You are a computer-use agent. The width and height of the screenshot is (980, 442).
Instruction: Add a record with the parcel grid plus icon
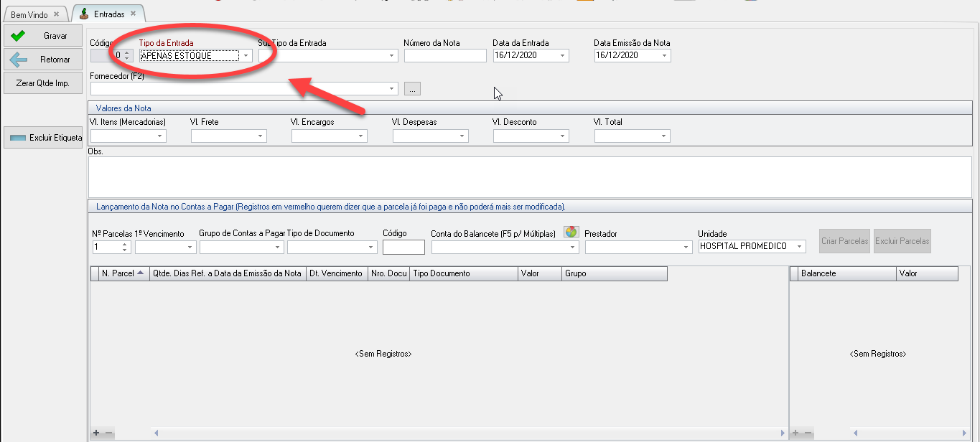(96, 433)
